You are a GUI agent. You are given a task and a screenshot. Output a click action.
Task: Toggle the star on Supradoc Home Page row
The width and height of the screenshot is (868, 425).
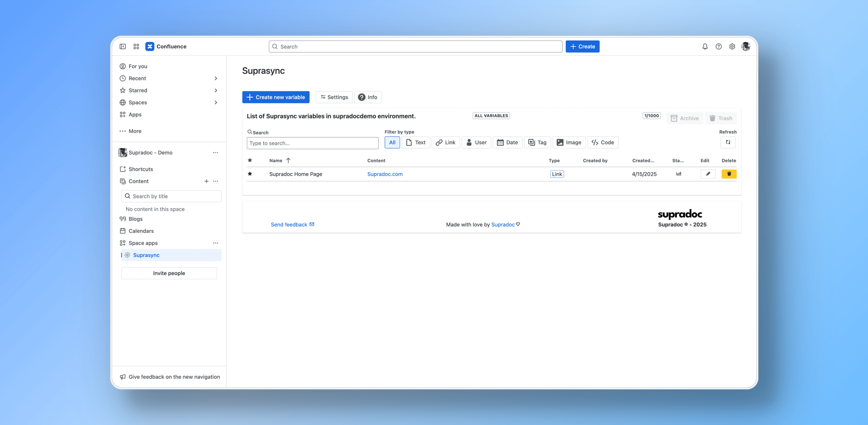(250, 174)
